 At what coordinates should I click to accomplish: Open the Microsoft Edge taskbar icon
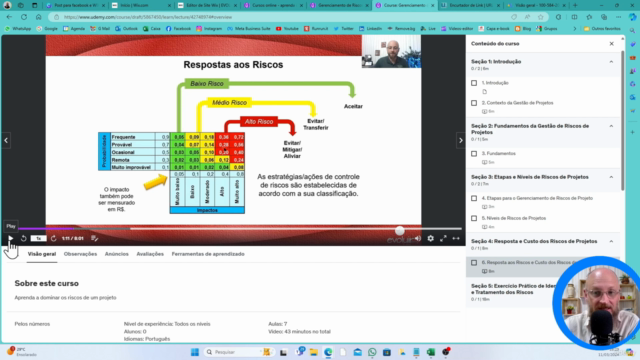(328, 352)
